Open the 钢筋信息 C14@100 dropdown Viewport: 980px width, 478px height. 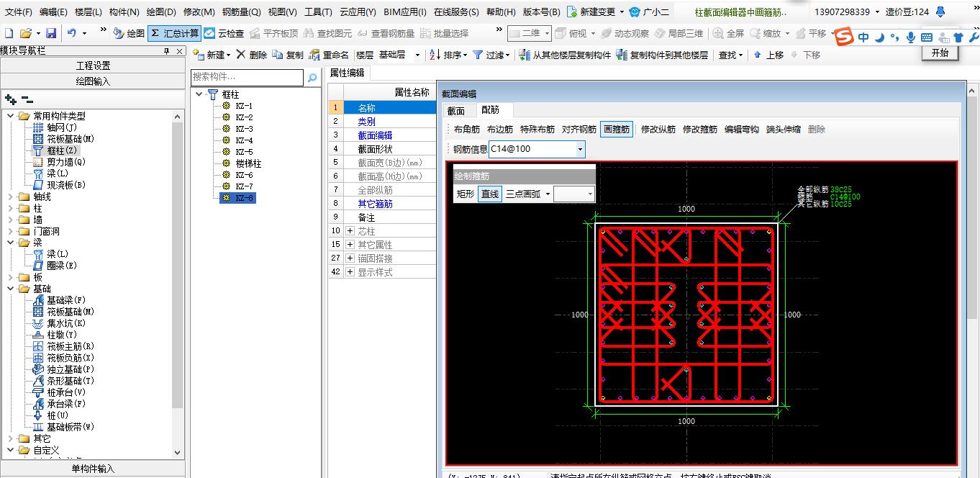pyautogui.click(x=581, y=149)
